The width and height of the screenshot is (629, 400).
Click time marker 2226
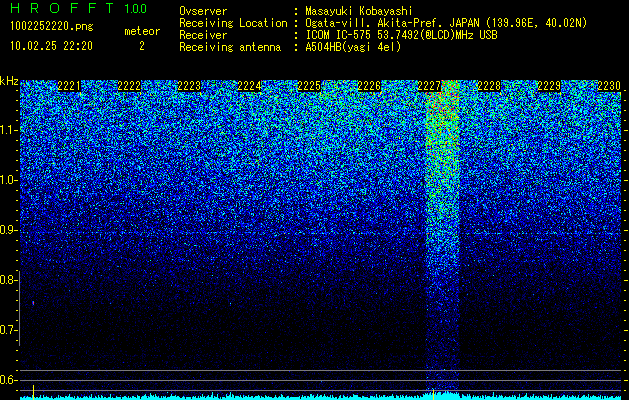tap(369, 86)
